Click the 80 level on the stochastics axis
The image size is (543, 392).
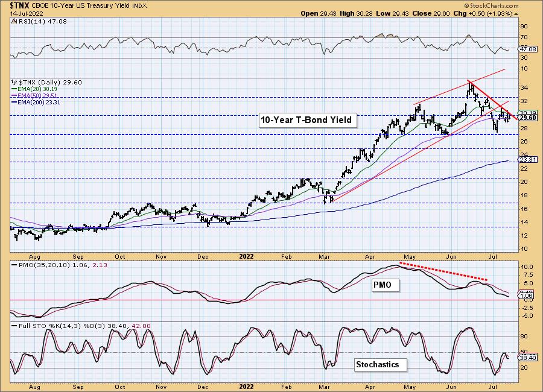pos(524,337)
